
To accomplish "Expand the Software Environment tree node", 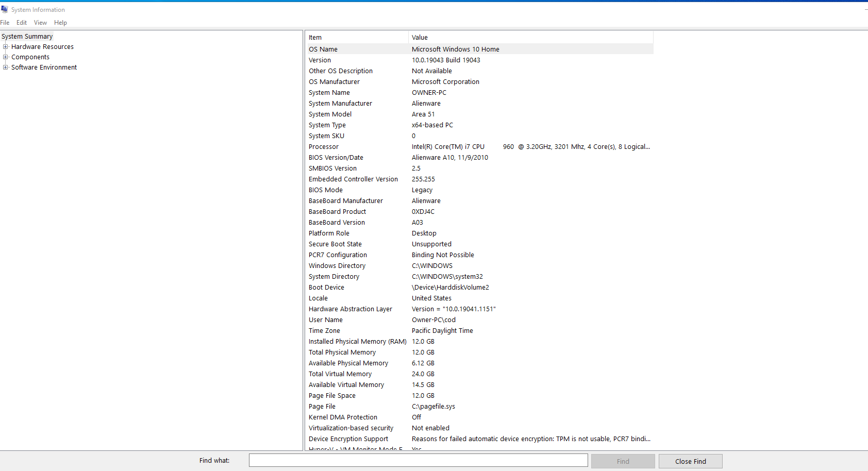I will point(6,68).
